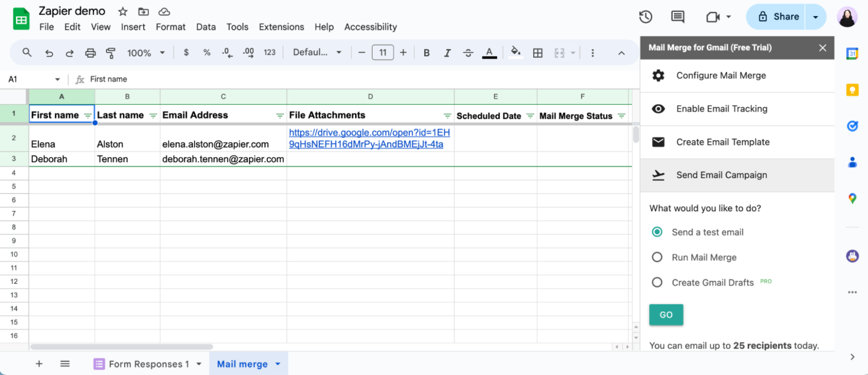Open the Data menu
Image resolution: width=868 pixels, height=375 pixels.
coord(206,27)
